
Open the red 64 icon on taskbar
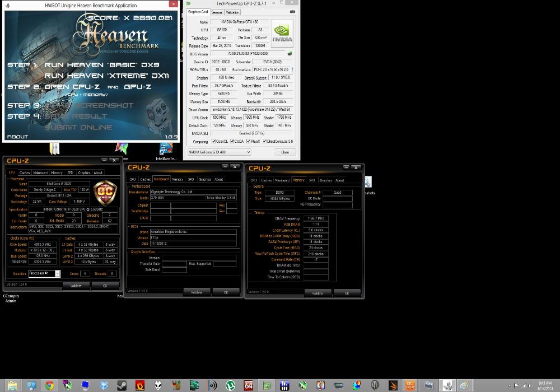point(249,385)
